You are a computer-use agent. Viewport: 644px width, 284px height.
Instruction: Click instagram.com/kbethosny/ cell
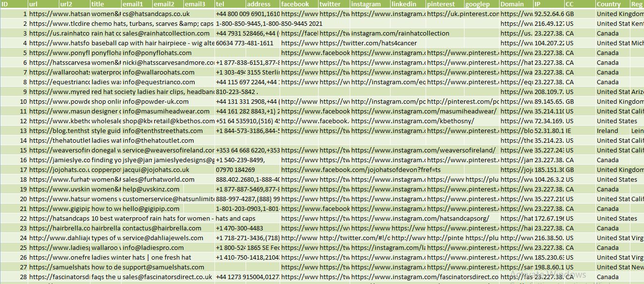pos(412,121)
